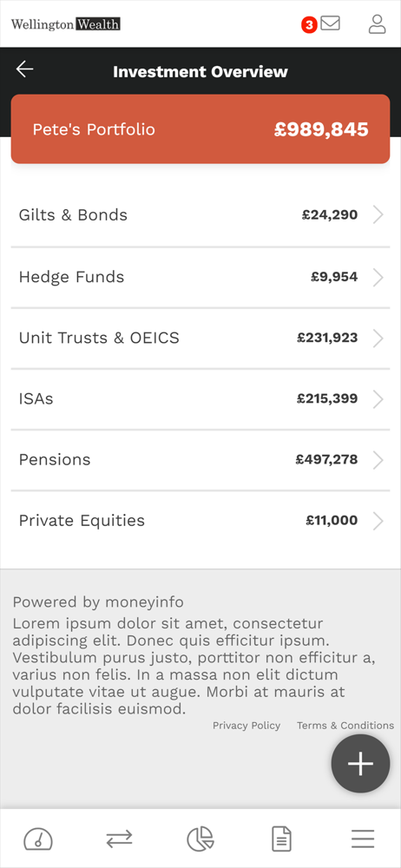401x868 pixels.
Task: Open the Pensions row
Action: 200,460
